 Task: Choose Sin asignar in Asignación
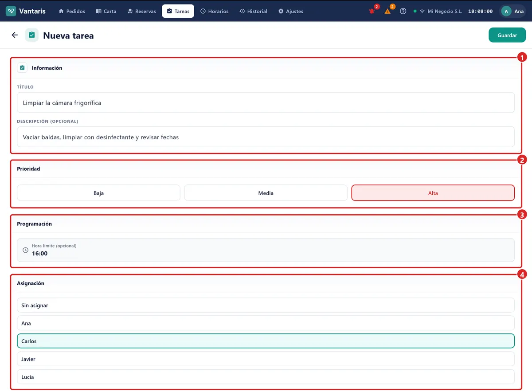(266, 306)
